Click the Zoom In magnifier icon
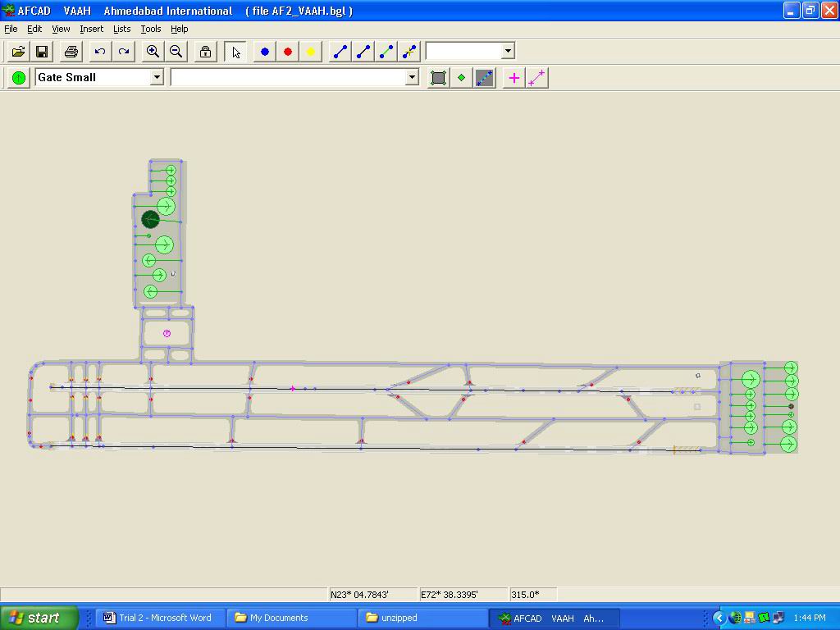This screenshot has width=840, height=630. (153, 52)
